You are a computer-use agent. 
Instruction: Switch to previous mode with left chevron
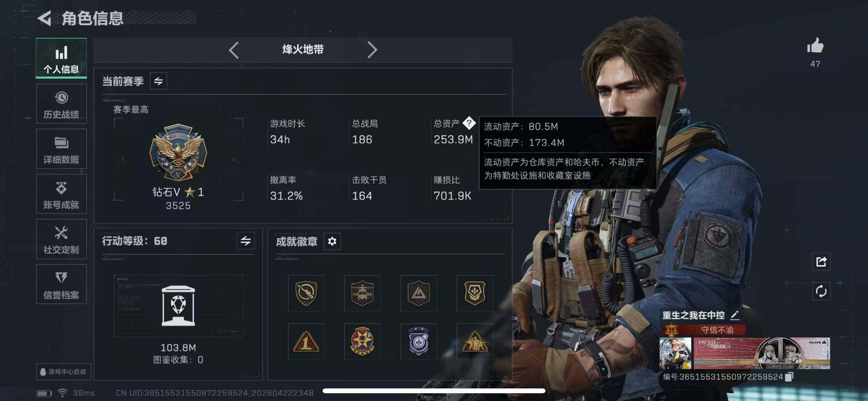pos(233,50)
